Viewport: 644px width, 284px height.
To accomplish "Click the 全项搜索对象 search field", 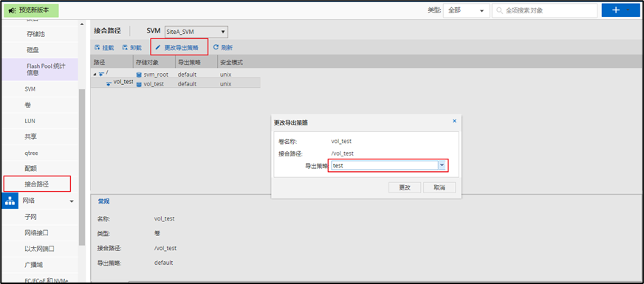I will [x=544, y=10].
